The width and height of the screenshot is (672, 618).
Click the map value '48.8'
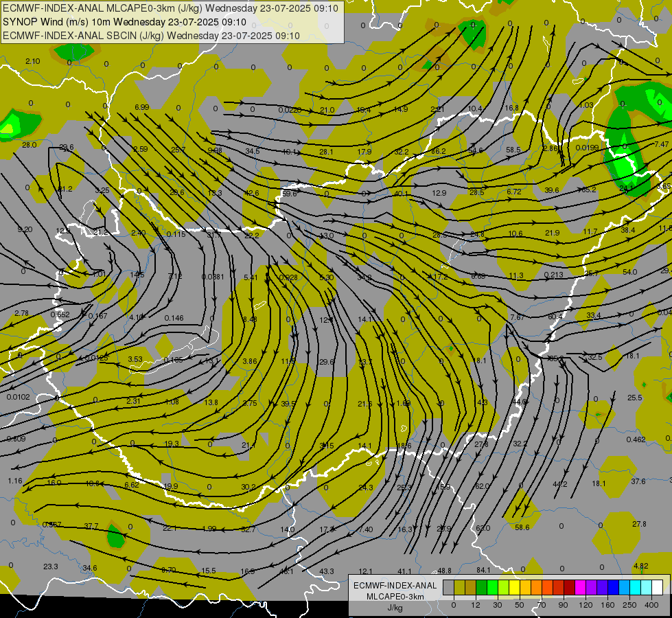(444, 571)
